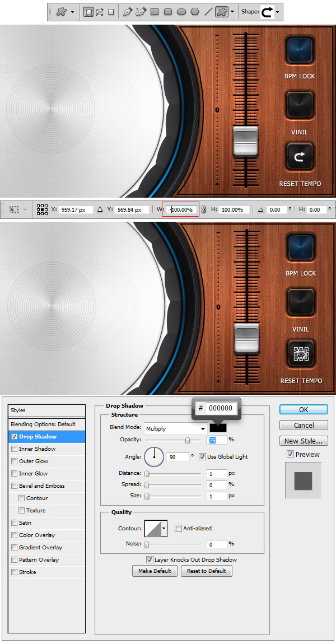Screen dimensions: 336x644
Task: Click the BPM LOCK button in bottom canvas
Action: pyautogui.click(x=300, y=248)
